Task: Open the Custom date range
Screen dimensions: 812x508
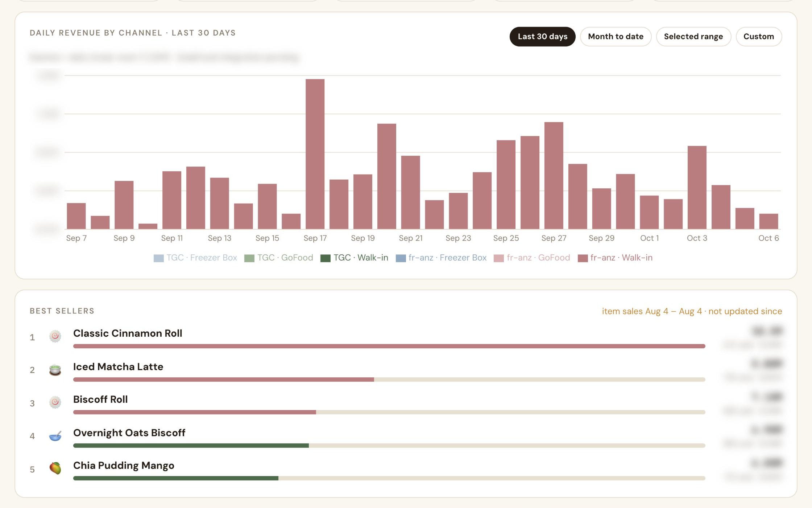Action: tap(758, 37)
